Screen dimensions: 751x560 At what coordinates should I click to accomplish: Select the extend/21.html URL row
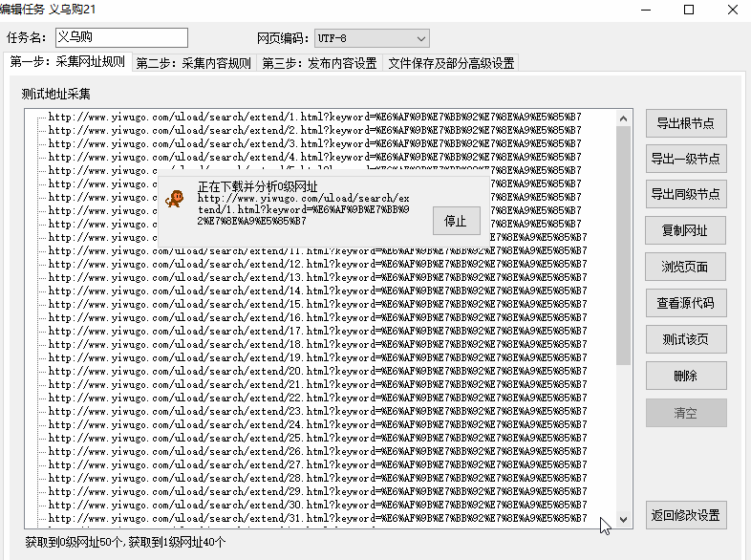[317, 385]
